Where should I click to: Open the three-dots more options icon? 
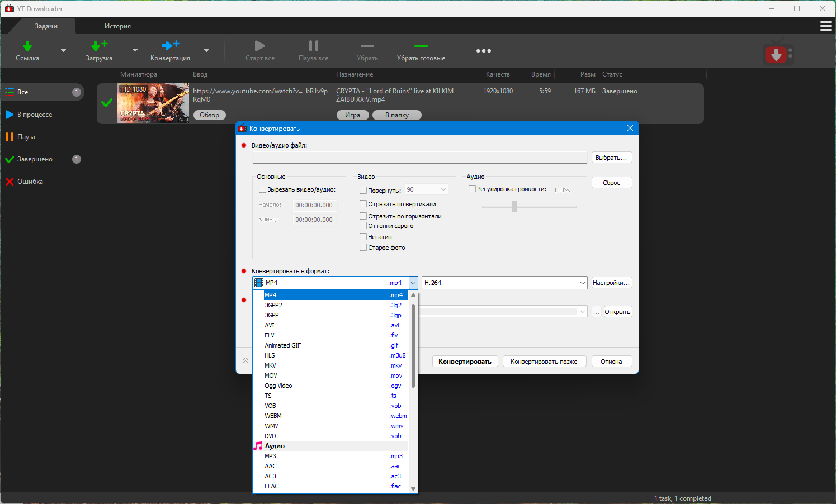[x=483, y=51]
